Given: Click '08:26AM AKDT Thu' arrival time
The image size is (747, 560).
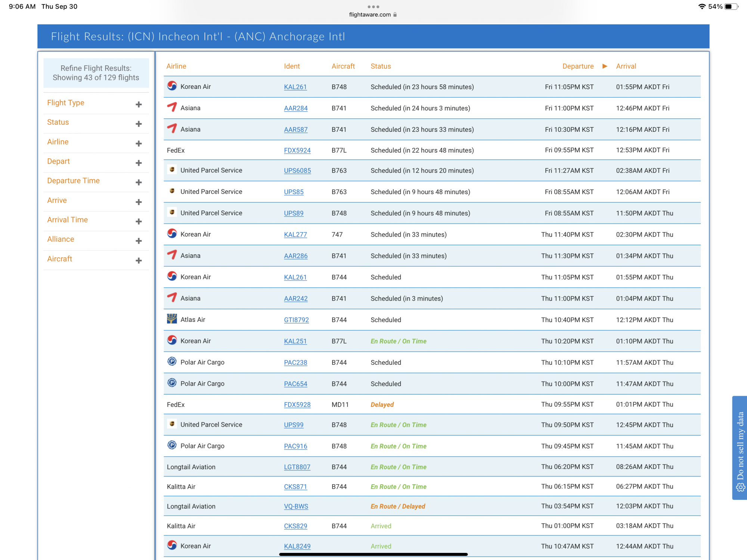Looking at the screenshot, I should (x=645, y=467).
